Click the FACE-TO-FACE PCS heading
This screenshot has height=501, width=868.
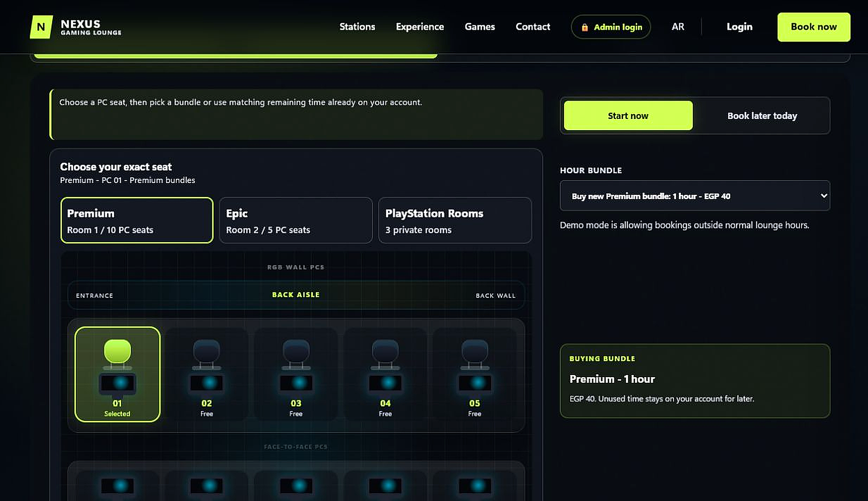pyautogui.click(x=296, y=447)
